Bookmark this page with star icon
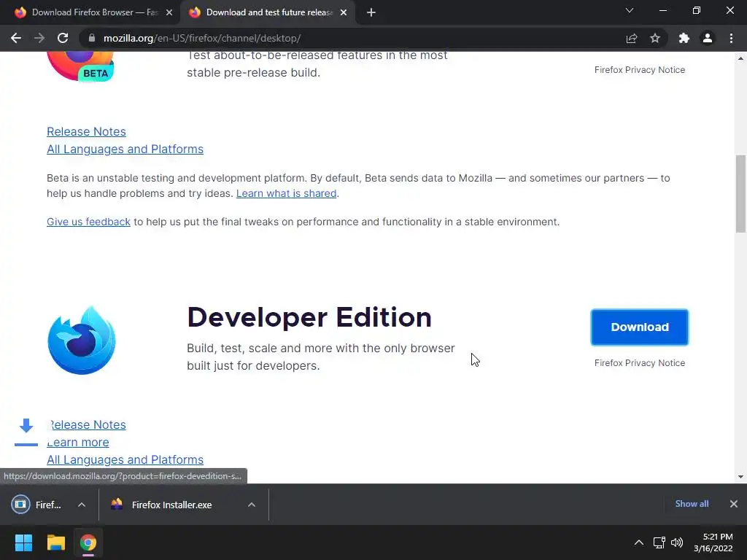747x560 pixels. (x=655, y=38)
